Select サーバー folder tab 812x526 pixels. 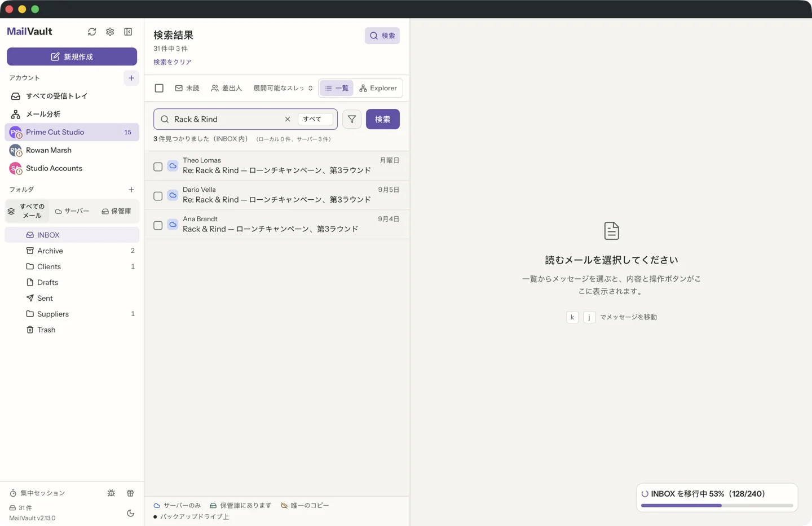click(72, 211)
